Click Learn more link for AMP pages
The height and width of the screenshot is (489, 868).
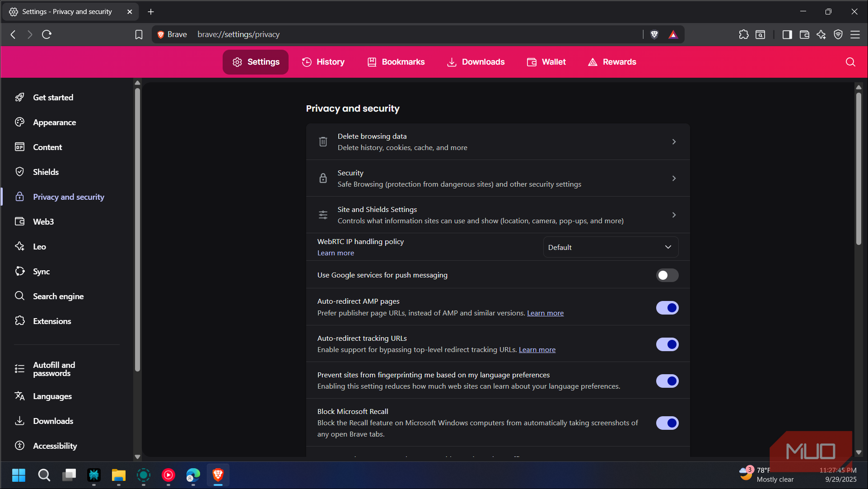pos(545,313)
